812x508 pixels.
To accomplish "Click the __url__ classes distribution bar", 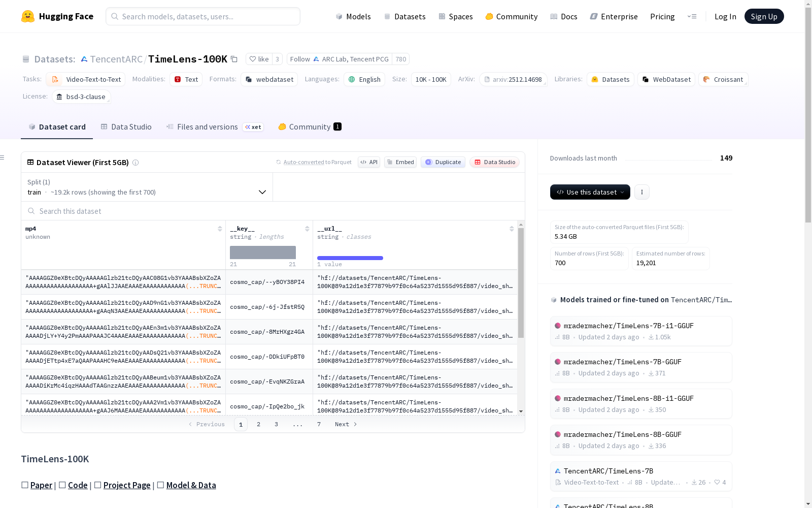I will point(350,258).
